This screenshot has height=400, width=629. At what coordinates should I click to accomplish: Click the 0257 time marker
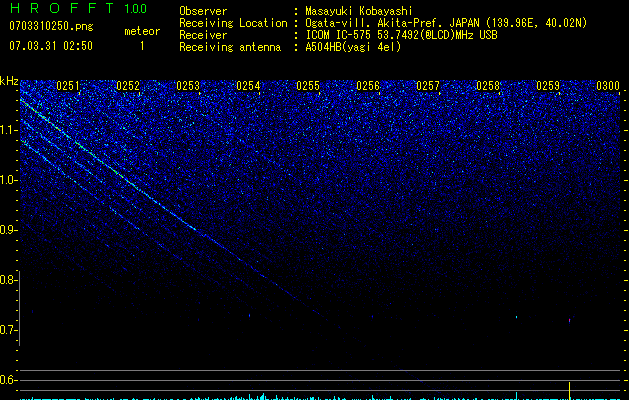tap(428, 86)
